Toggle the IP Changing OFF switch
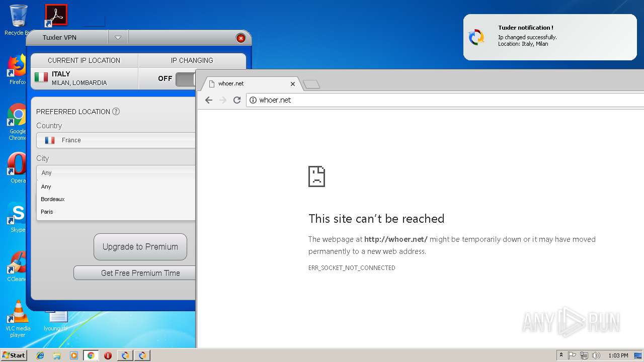Image resolution: width=644 pixels, height=362 pixels. point(185,79)
